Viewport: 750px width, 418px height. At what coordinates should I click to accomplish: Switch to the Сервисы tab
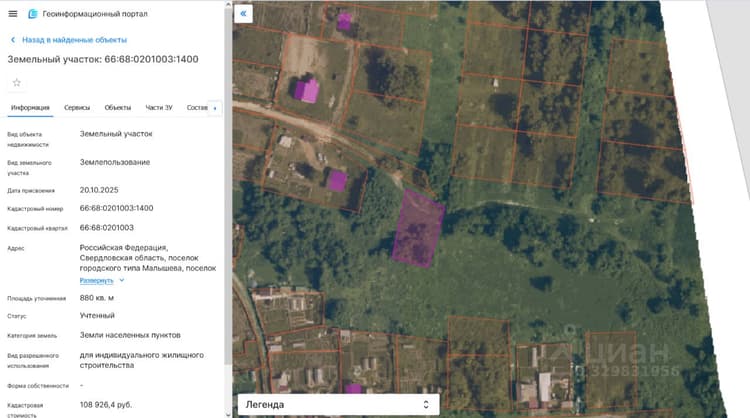pyautogui.click(x=77, y=108)
